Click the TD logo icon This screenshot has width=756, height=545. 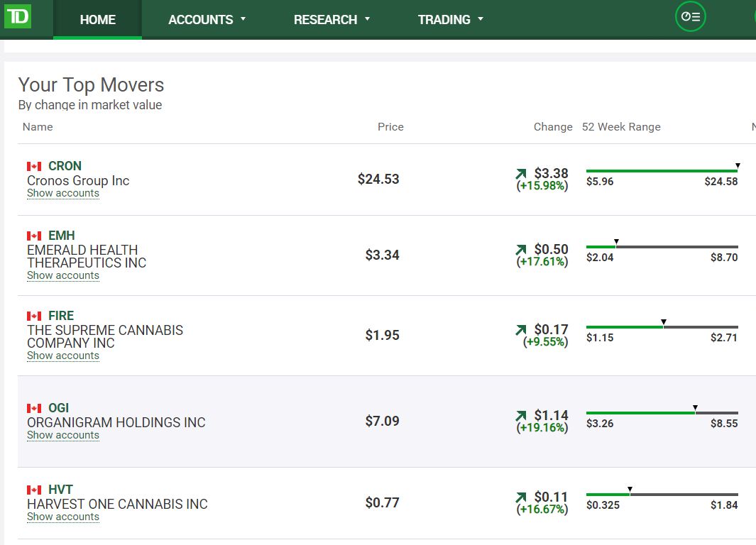(17, 16)
